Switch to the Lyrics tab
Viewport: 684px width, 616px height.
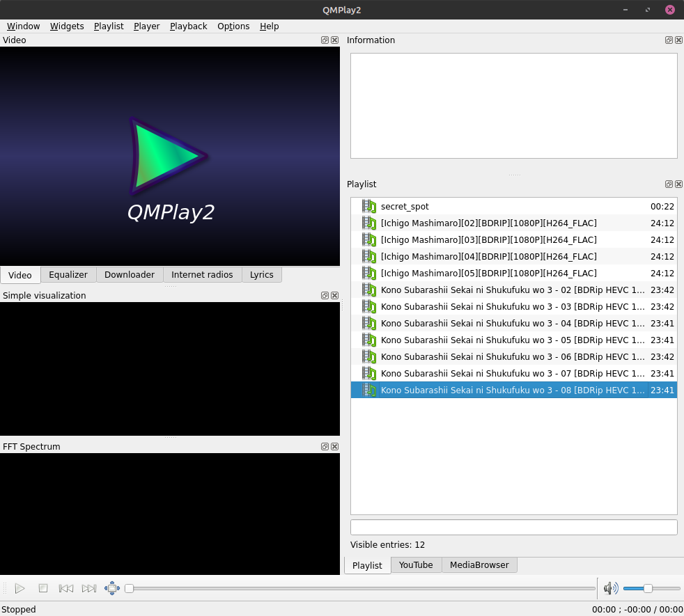point(261,275)
